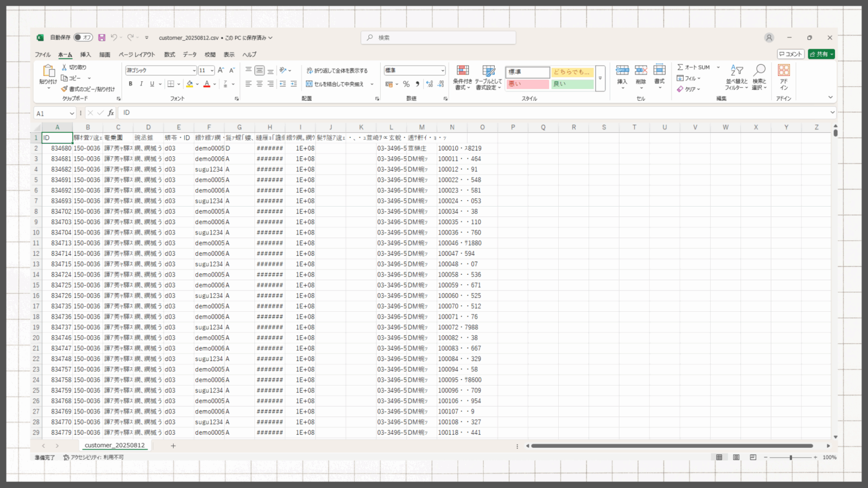Click the Delete cells (削除) icon
Image resolution: width=868 pixels, height=488 pixels.
641,71
